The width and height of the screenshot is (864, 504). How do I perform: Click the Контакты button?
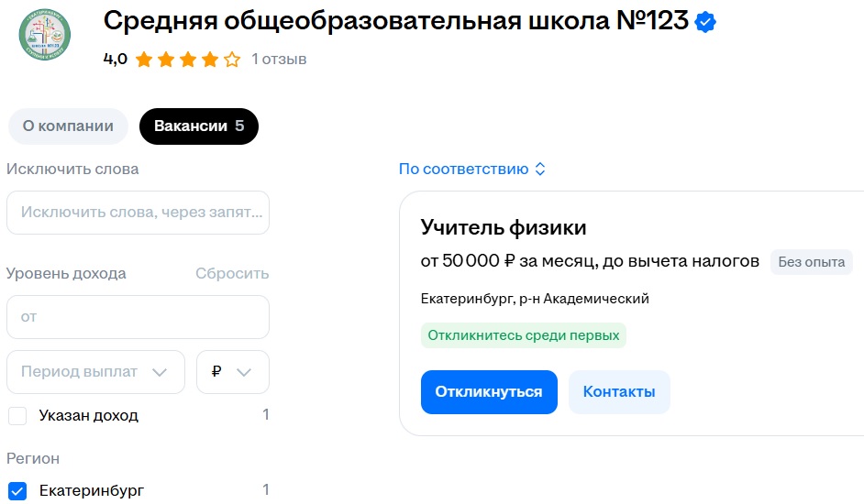[x=619, y=392]
